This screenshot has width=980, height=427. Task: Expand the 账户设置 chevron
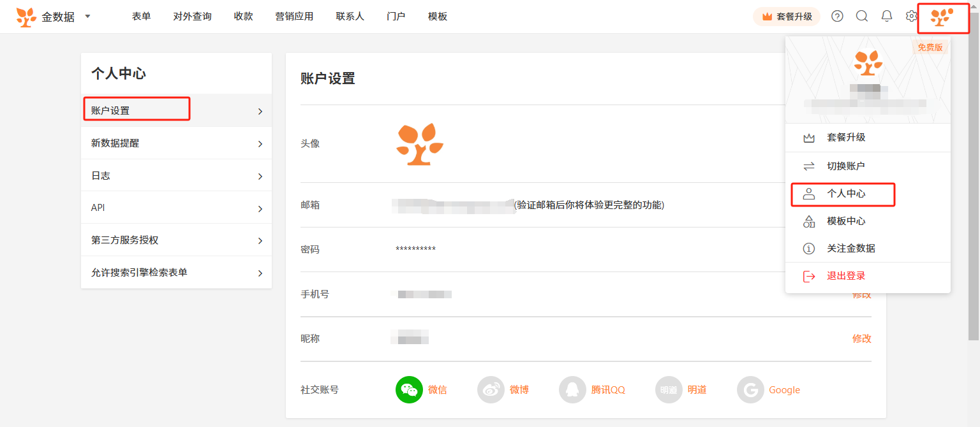[260, 112]
